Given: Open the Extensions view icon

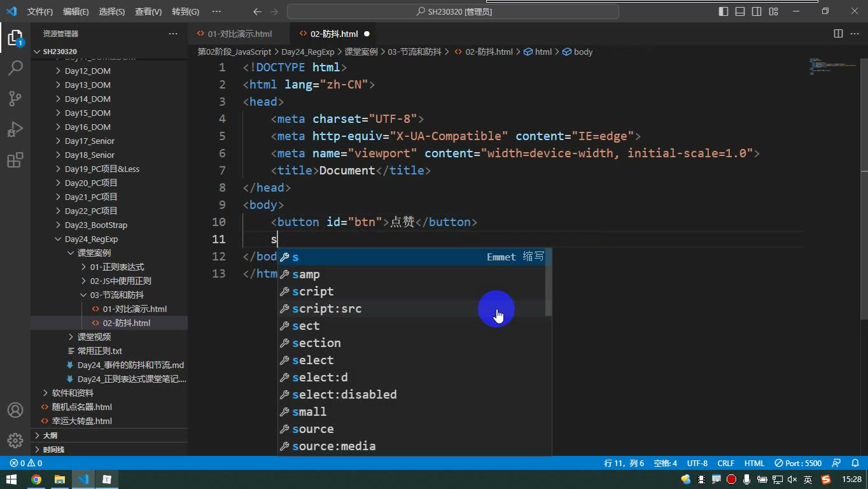Looking at the screenshot, I should click(15, 160).
